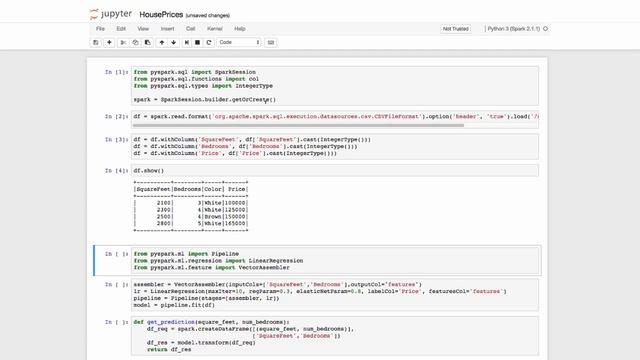The image size is (640, 360).
Task: Click the Python 3 (Spark 2.1.1) kernel name
Action: pyautogui.click(x=513, y=29)
